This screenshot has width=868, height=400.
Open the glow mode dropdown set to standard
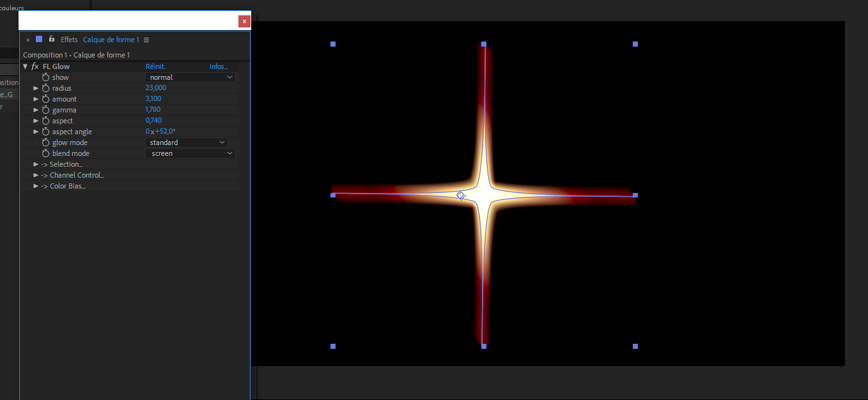(187, 142)
